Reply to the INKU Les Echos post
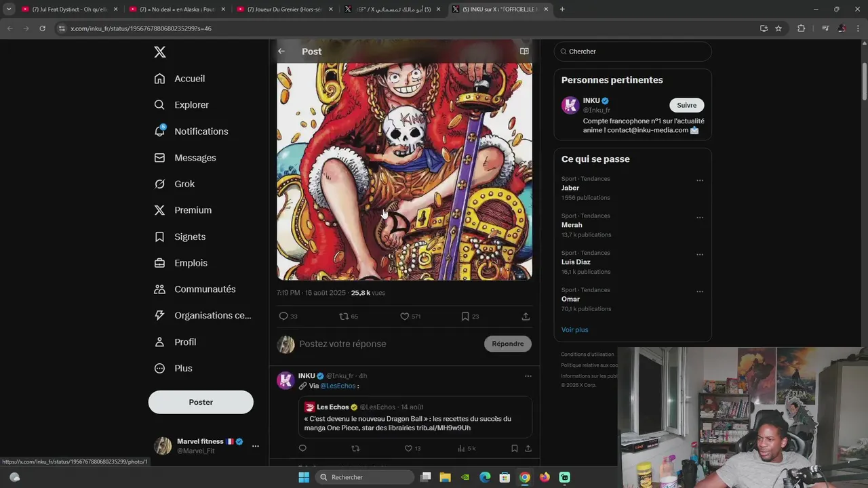 click(302, 449)
